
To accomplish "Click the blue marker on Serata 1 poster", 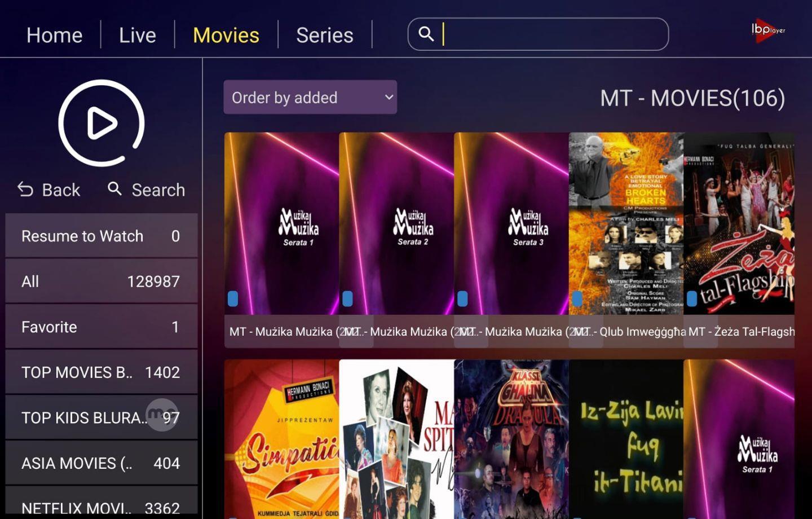I will 233,298.
